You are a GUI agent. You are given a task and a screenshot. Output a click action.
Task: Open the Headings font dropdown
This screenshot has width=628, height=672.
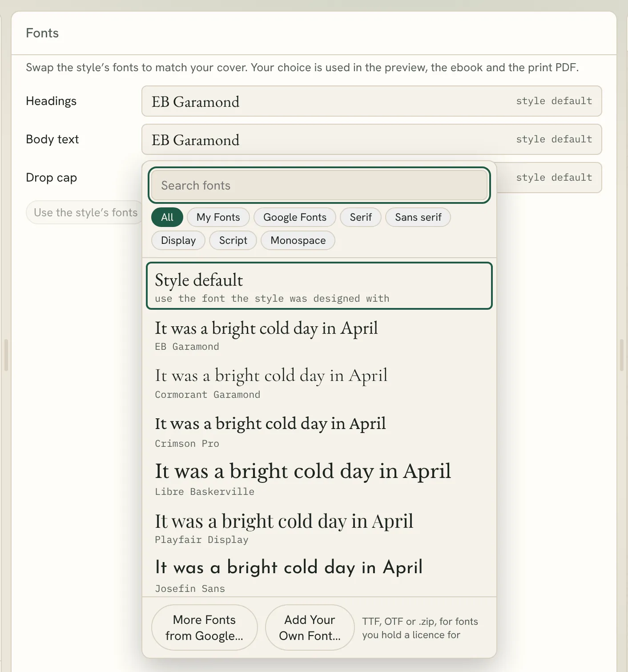click(371, 101)
